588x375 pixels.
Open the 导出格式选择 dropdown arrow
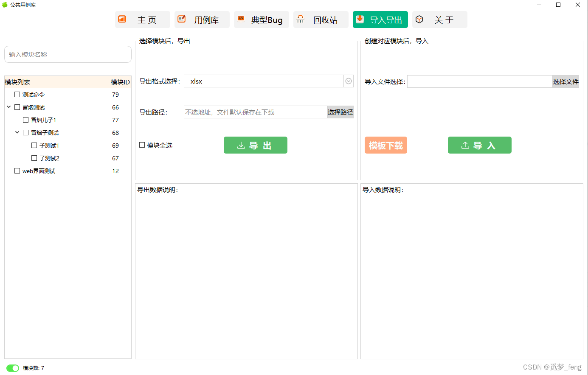(x=349, y=81)
